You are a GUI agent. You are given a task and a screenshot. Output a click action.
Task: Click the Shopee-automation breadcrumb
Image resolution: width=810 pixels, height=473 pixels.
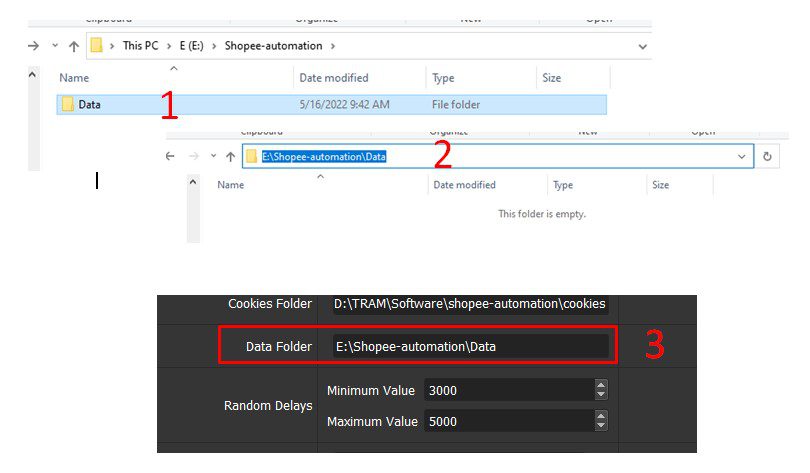pyautogui.click(x=273, y=45)
